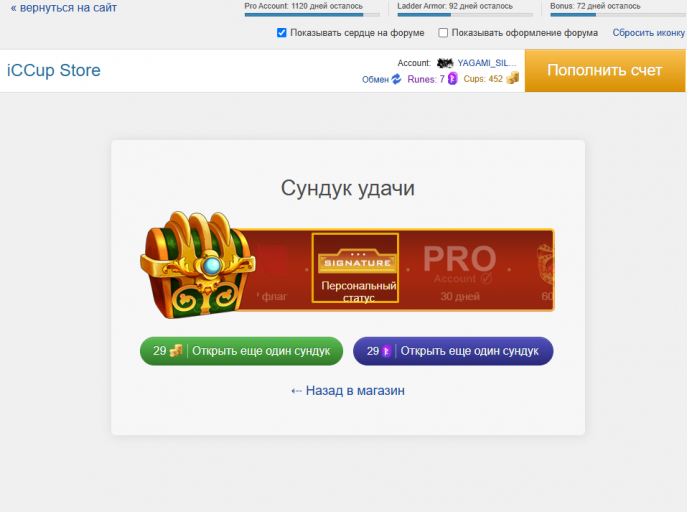Open the YAGAMI_SIL account name link

(x=487, y=63)
